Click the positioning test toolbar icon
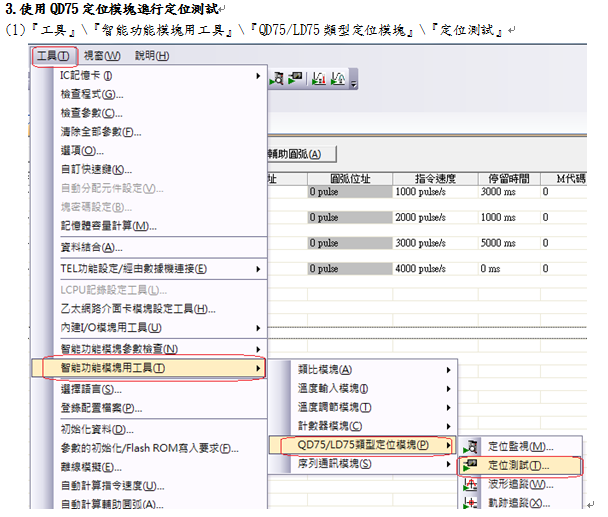The width and height of the screenshot is (608, 517). 296,77
